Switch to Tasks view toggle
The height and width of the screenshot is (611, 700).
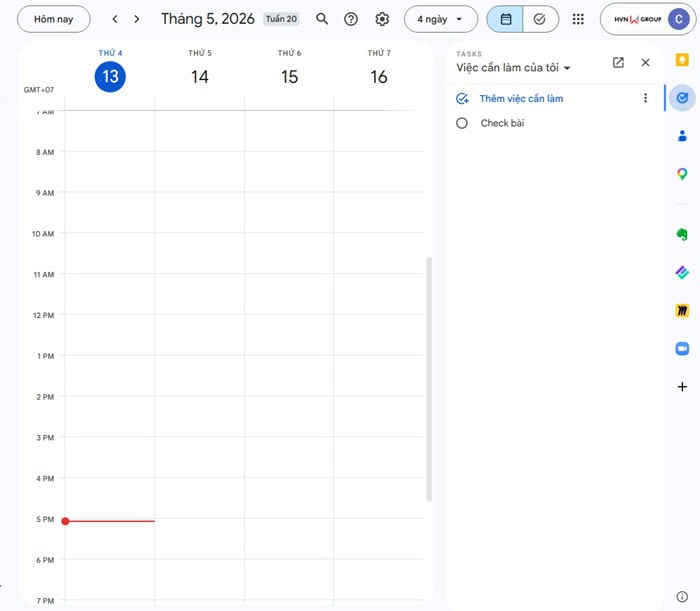pos(540,19)
